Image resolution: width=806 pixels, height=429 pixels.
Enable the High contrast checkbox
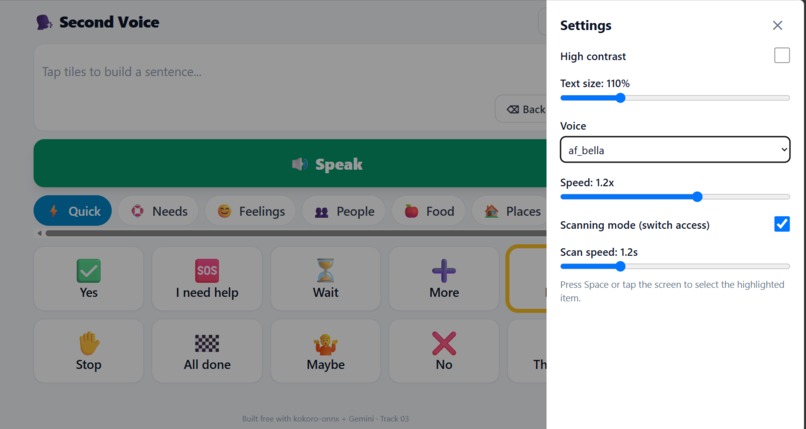pyautogui.click(x=782, y=55)
